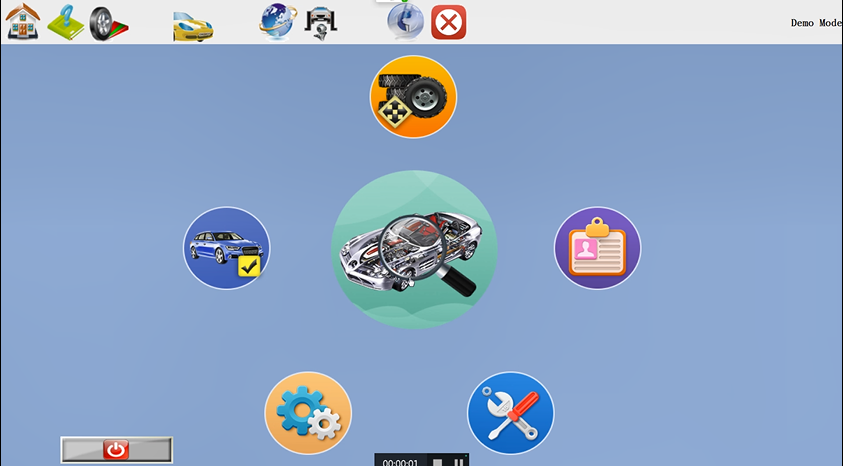Pause the screen recording

click(x=459, y=462)
